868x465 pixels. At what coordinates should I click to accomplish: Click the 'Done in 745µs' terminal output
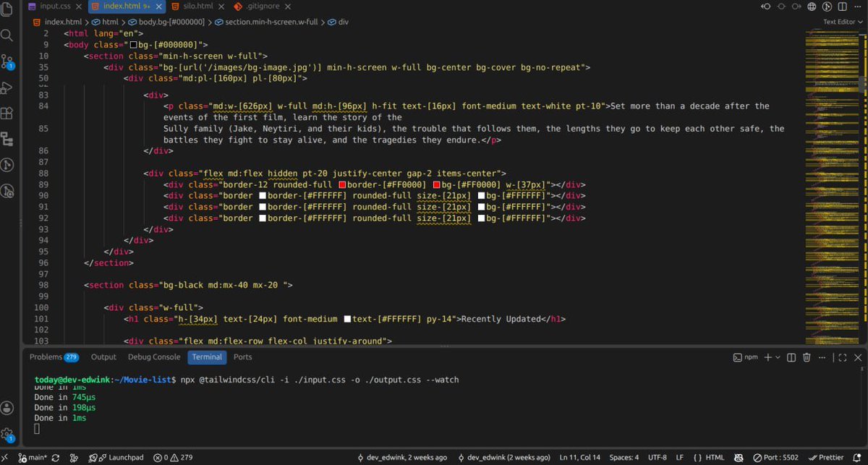65,397
